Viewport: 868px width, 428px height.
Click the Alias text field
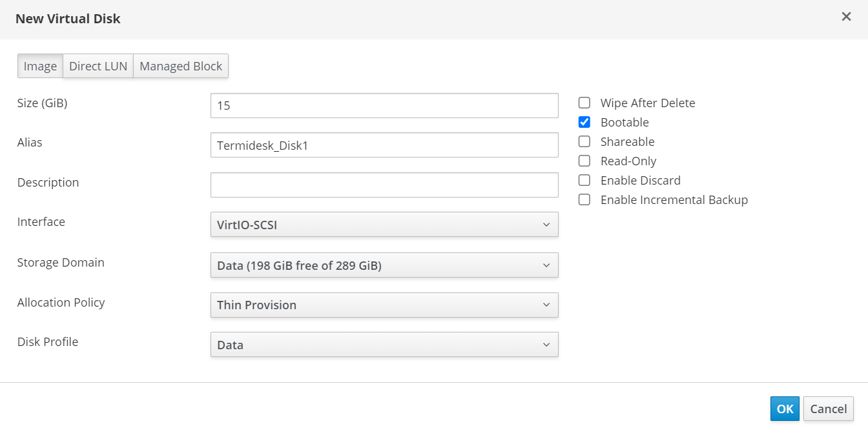pyautogui.click(x=384, y=145)
